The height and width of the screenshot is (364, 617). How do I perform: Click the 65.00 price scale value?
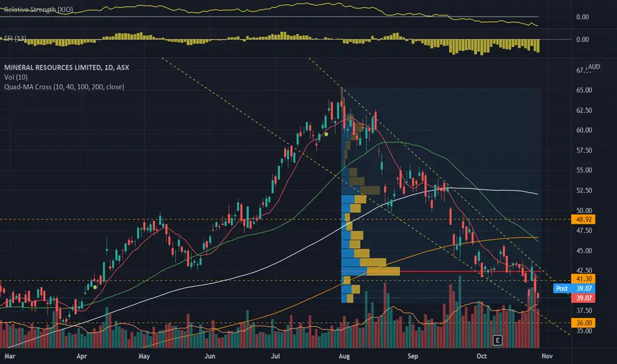tap(584, 90)
